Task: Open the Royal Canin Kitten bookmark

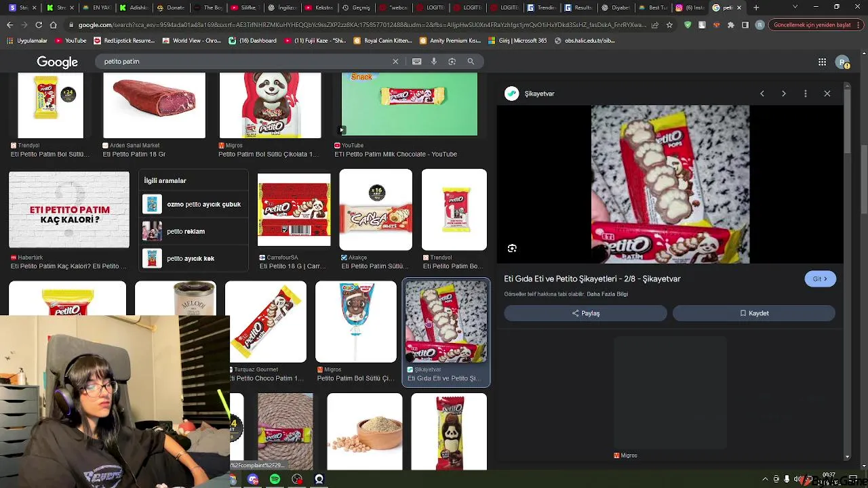Action: tap(383, 41)
